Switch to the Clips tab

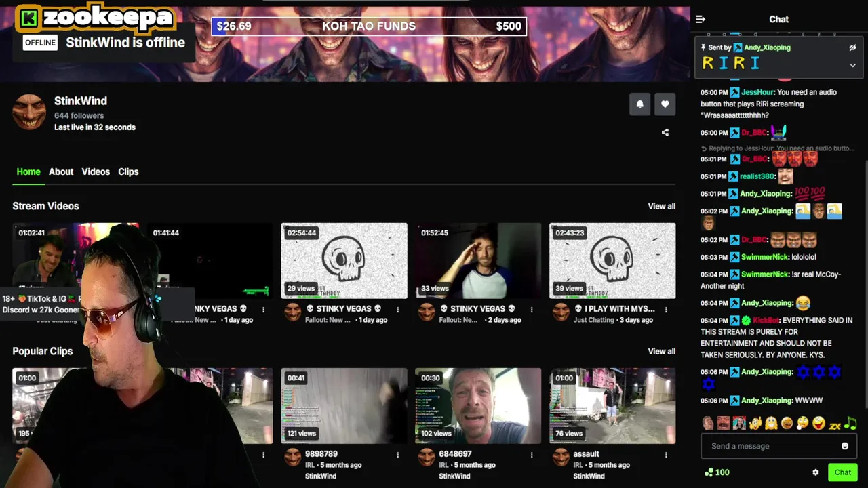[x=128, y=171]
